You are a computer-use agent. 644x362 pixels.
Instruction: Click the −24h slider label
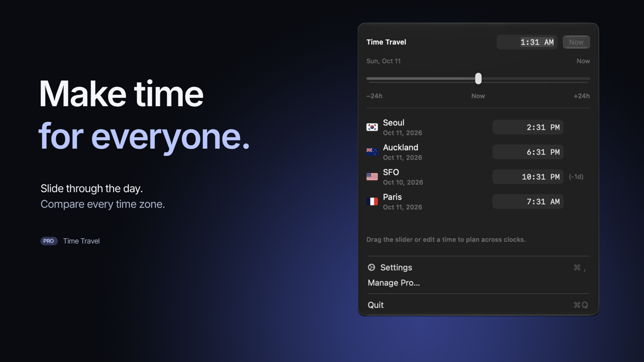pyautogui.click(x=374, y=95)
